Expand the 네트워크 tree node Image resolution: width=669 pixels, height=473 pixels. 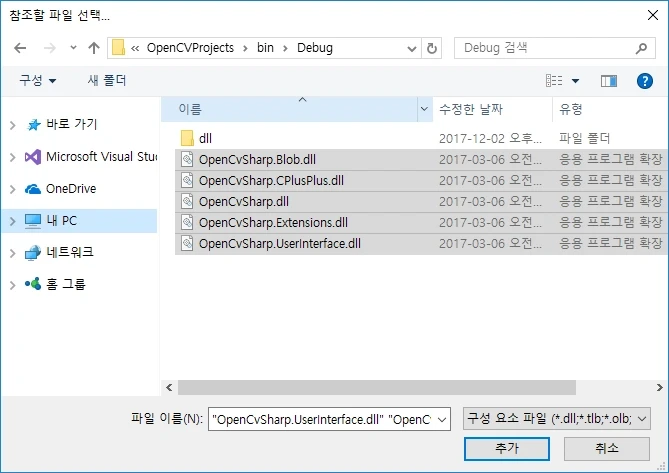(x=12, y=253)
